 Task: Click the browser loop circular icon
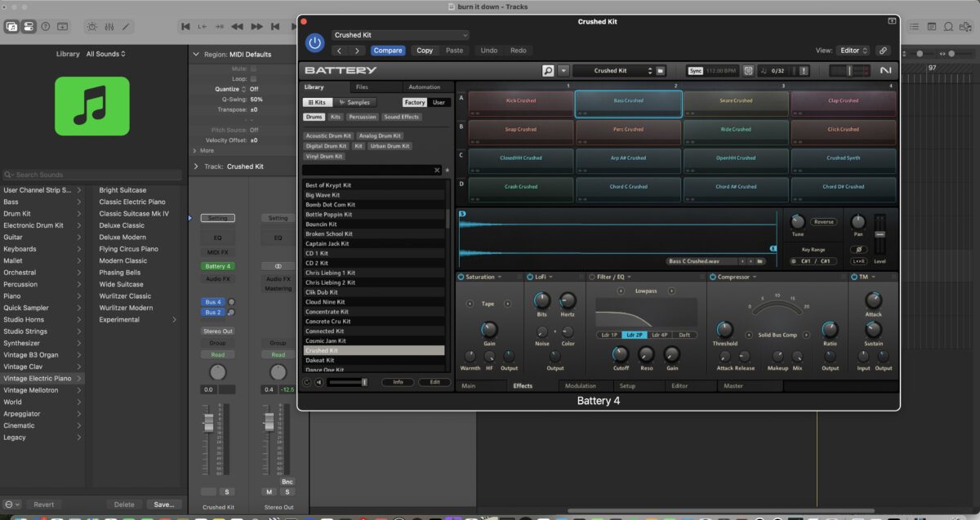[x=307, y=381]
